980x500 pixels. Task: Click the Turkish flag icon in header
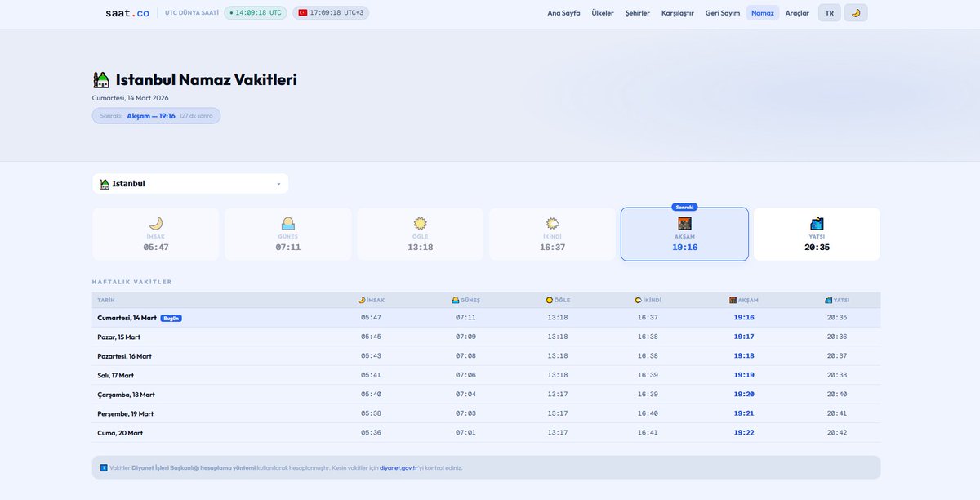pyautogui.click(x=303, y=13)
